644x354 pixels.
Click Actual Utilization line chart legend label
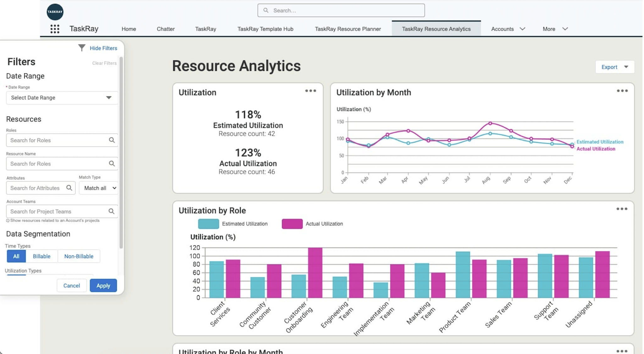pyautogui.click(x=596, y=149)
